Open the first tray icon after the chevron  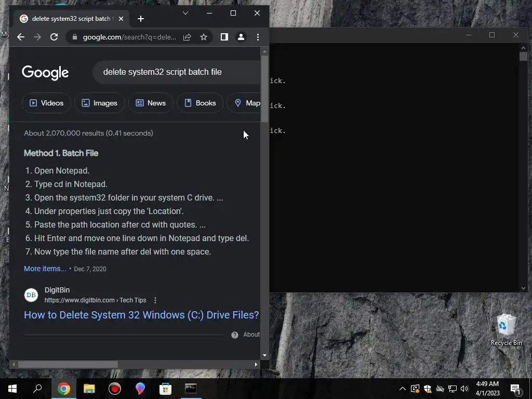415,389
